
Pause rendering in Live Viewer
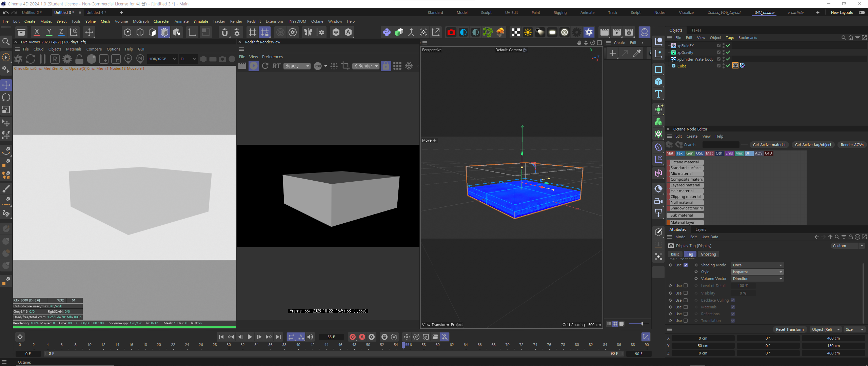43,59
